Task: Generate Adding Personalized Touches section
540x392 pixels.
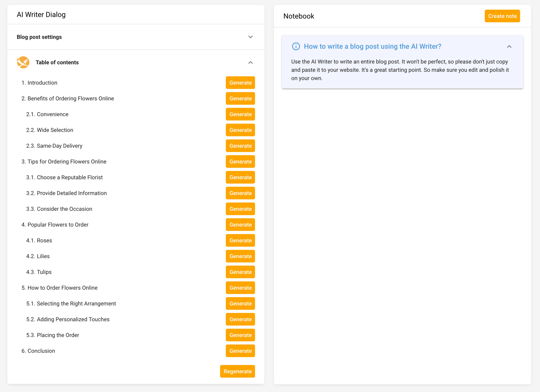Action: point(240,319)
